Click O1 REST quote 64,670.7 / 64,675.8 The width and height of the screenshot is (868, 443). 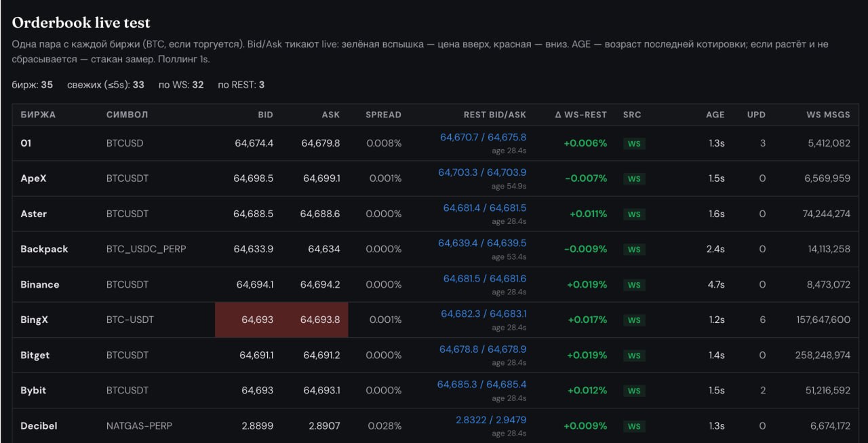pyautogui.click(x=483, y=137)
